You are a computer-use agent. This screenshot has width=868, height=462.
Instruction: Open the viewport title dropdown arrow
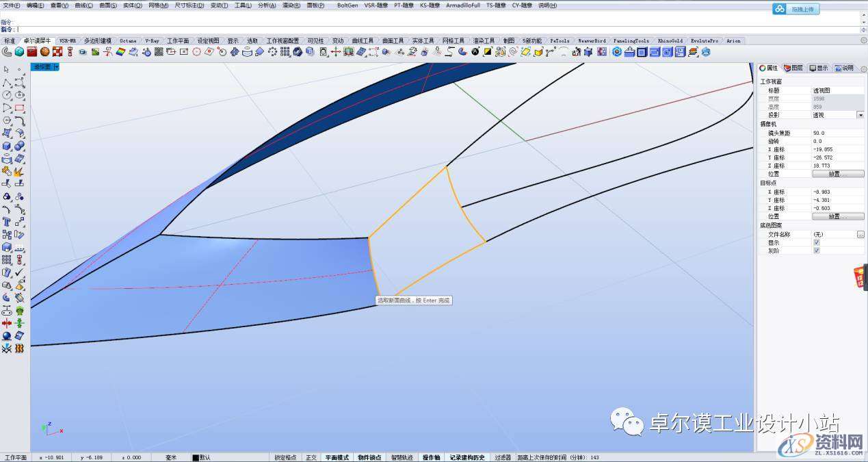(56, 67)
